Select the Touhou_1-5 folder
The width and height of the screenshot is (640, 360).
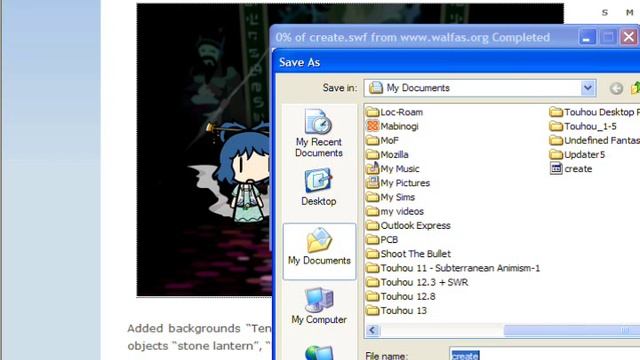point(583,126)
